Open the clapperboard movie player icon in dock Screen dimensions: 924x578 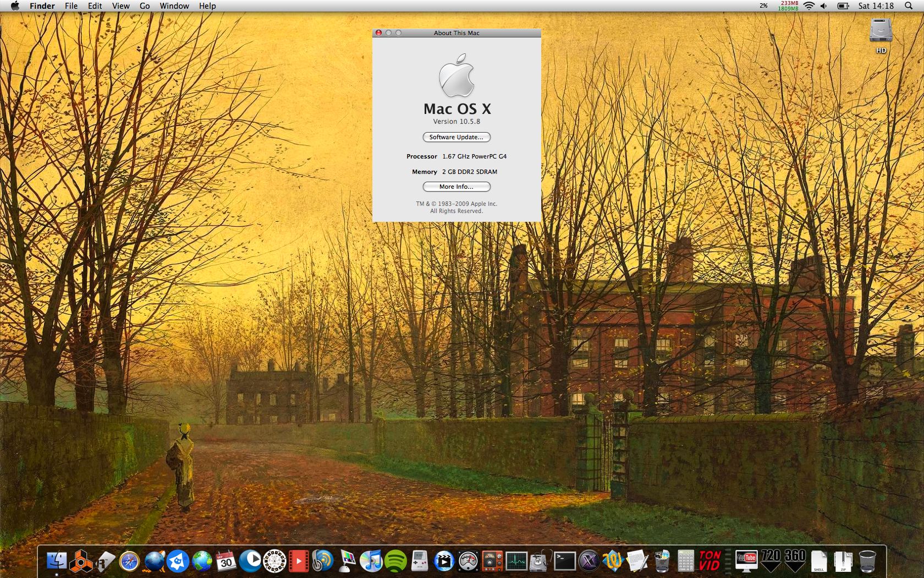(x=444, y=561)
